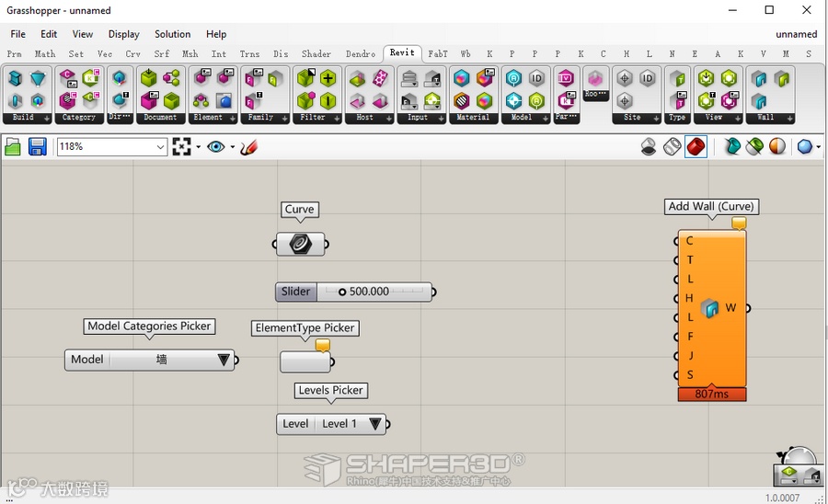
Task: Open the Level 1 dropdown arrow
Action: click(375, 424)
